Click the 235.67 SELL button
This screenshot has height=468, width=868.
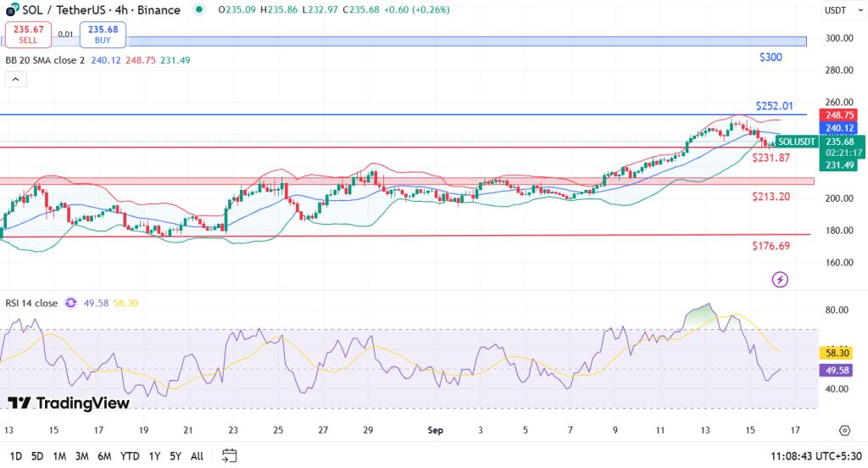(x=29, y=34)
